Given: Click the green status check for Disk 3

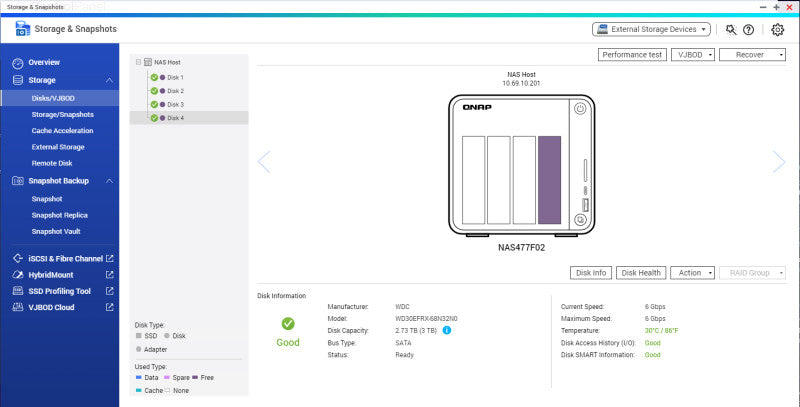Looking at the screenshot, I should 154,105.
